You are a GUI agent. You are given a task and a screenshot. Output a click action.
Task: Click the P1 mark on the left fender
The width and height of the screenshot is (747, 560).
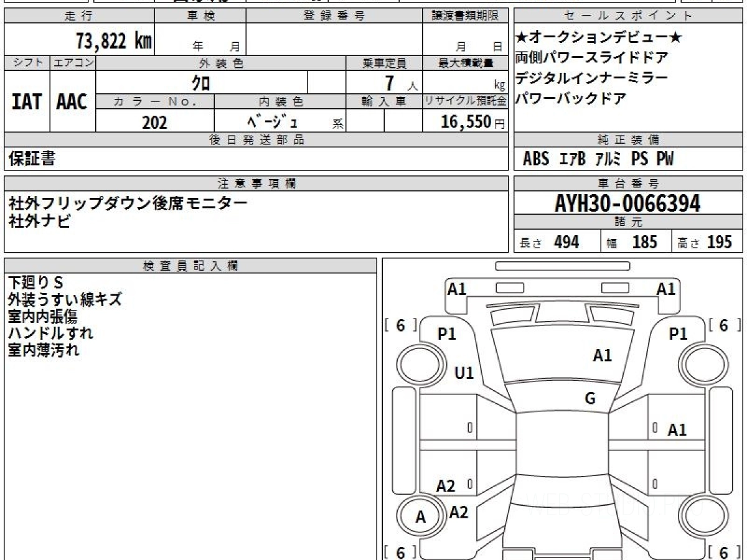pos(447,334)
